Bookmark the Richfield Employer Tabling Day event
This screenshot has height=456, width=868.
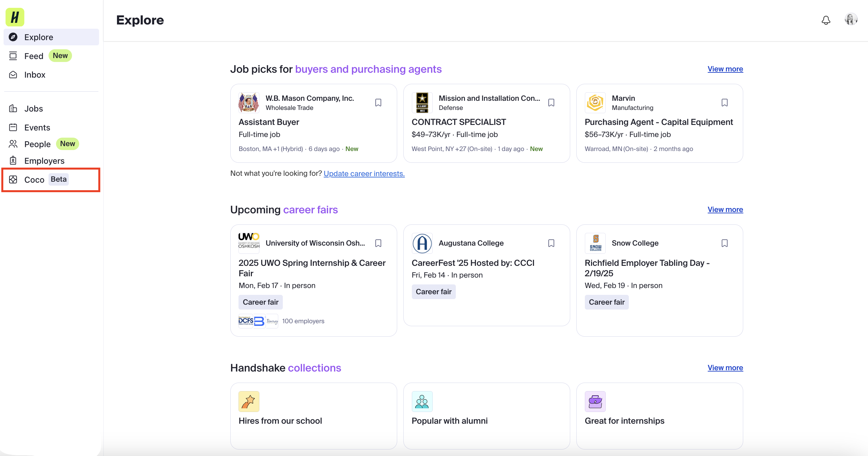pyautogui.click(x=724, y=243)
